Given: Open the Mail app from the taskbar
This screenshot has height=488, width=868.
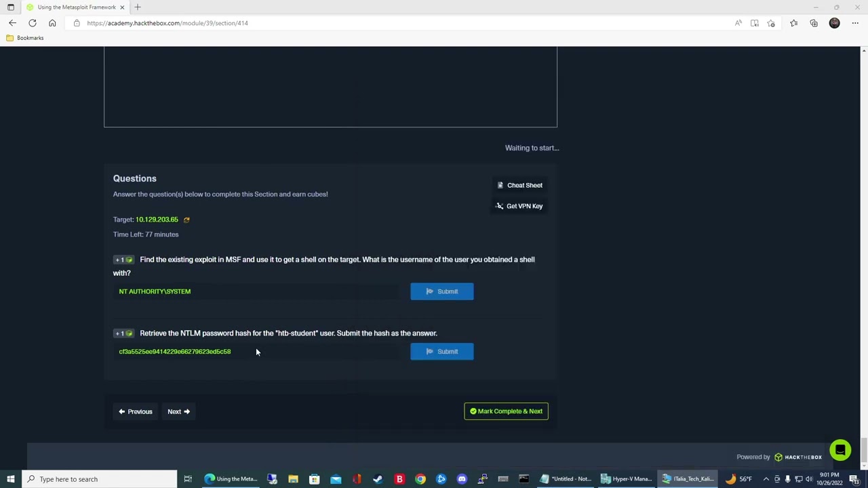Looking at the screenshot, I should (336, 479).
